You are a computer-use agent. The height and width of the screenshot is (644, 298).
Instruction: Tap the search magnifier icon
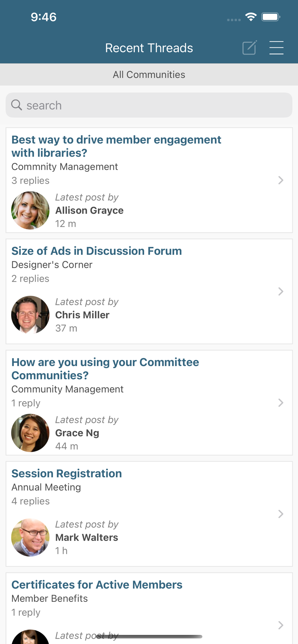pyautogui.click(x=16, y=105)
